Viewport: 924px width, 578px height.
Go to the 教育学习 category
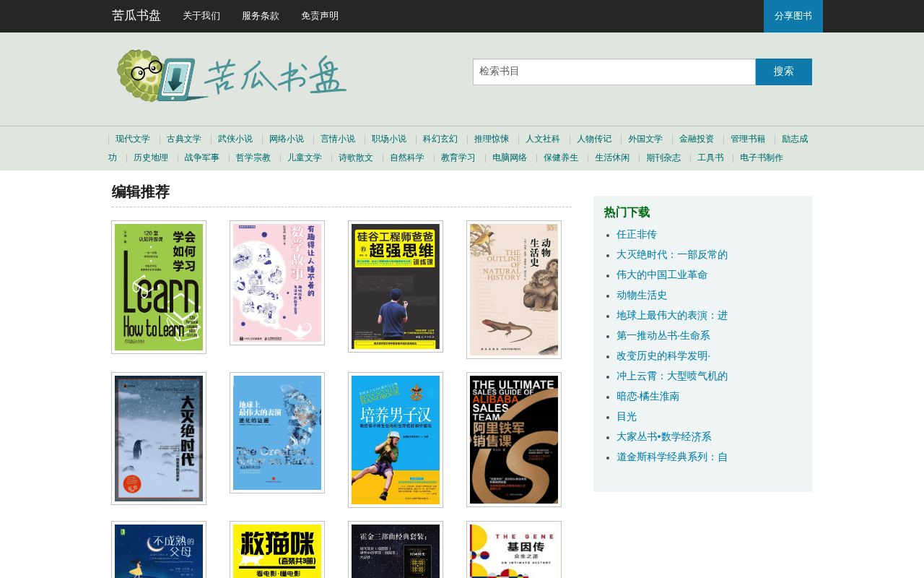(458, 158)
